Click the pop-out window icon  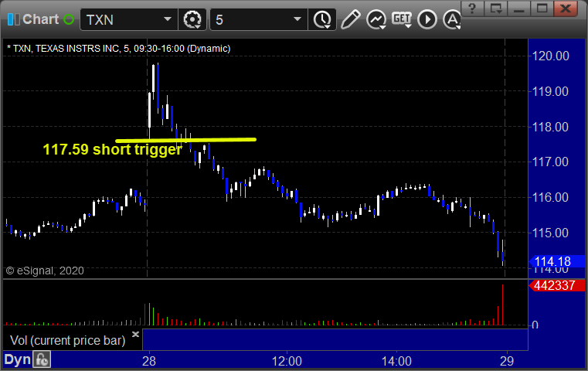tap(496, 9)
